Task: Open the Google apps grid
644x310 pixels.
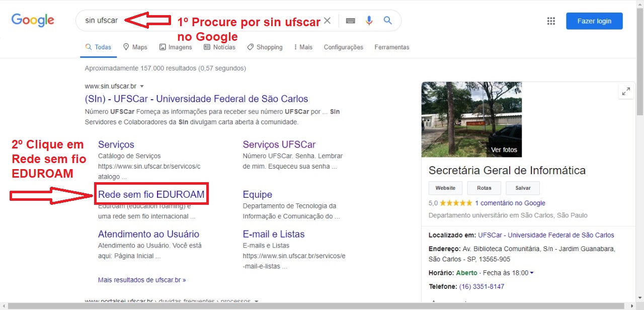Action: coord(551,21)
